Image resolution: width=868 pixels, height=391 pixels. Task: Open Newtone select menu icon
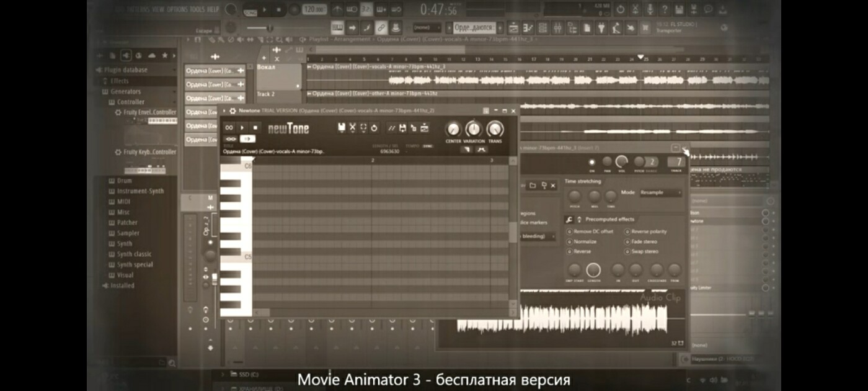tap(363, 128)
